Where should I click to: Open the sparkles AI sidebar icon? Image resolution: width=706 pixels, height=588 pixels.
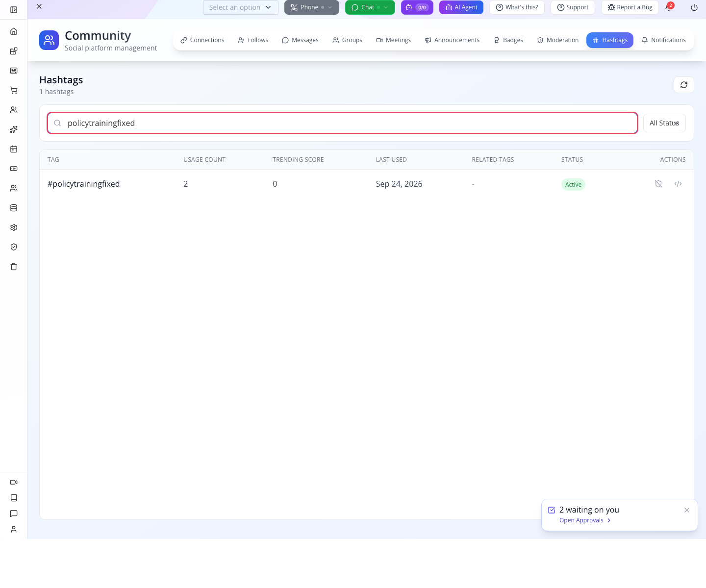coord(14,129)
